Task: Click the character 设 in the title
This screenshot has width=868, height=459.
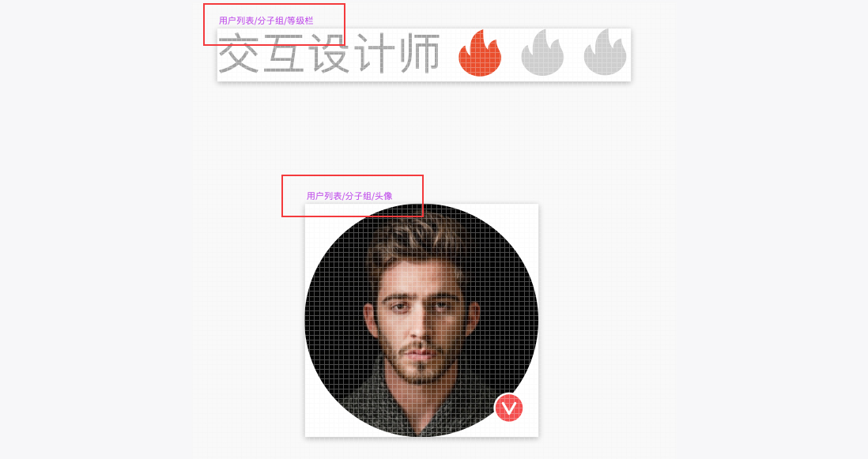Action: point(329,54)
